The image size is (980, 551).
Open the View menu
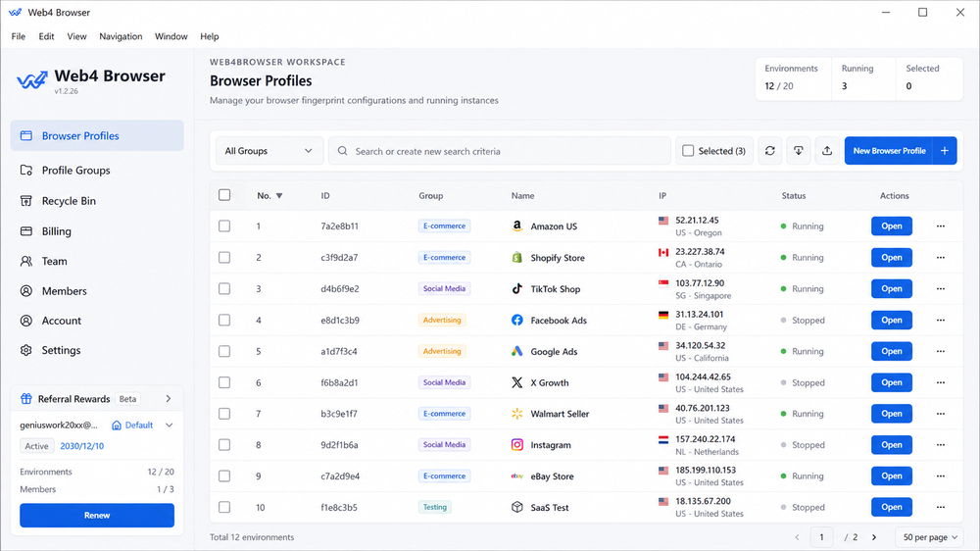(76, 36)
